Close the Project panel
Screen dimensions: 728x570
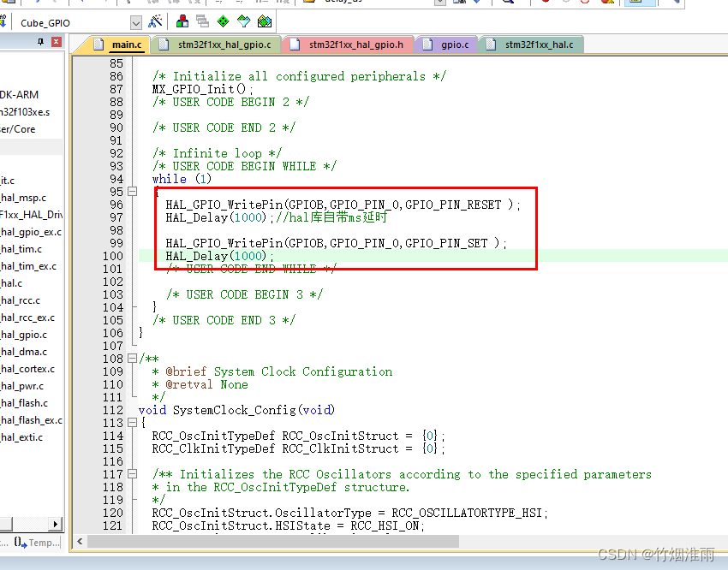pos(57,42)
